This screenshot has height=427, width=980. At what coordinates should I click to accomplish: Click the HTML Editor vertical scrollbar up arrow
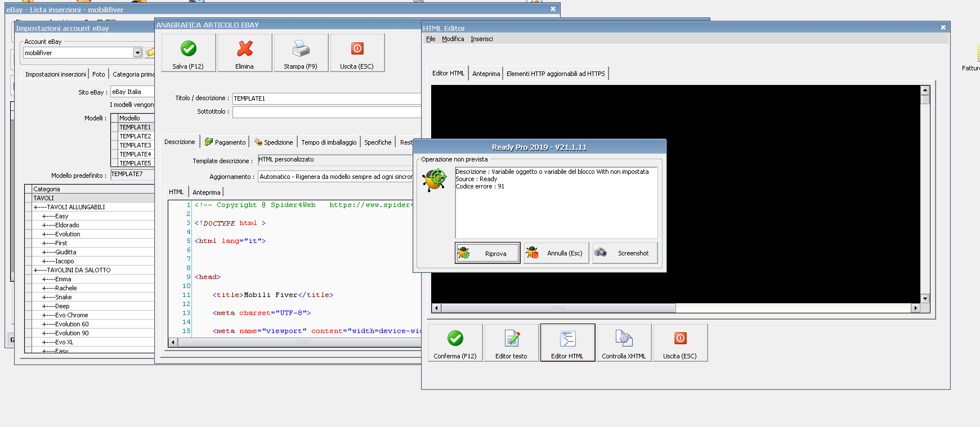[925, 90]
